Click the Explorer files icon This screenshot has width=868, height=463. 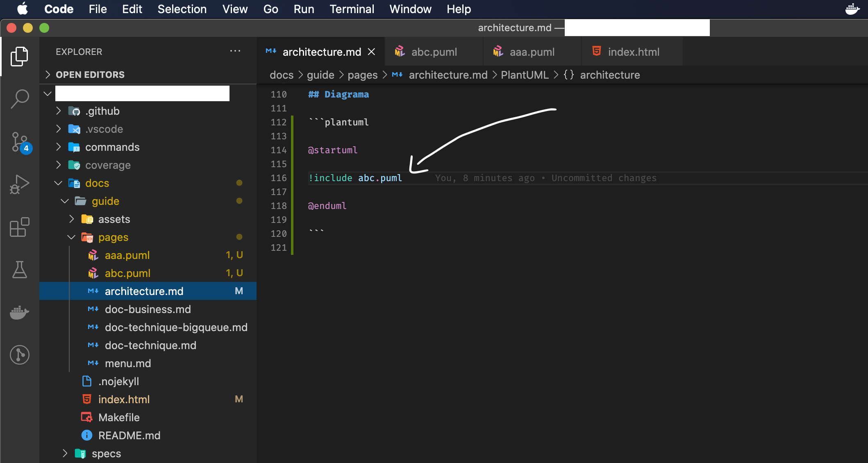point(19,56)
